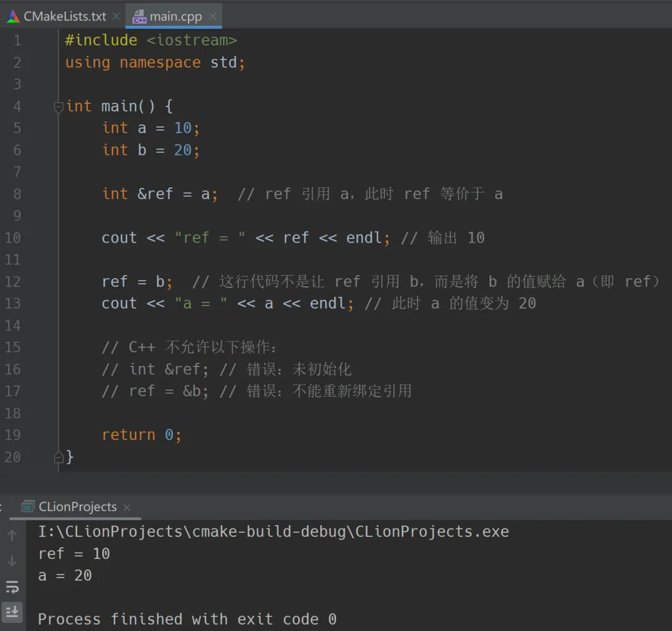Close the main.cpp tab
Viewport: 672px width, 631px height.
[212, 16]
